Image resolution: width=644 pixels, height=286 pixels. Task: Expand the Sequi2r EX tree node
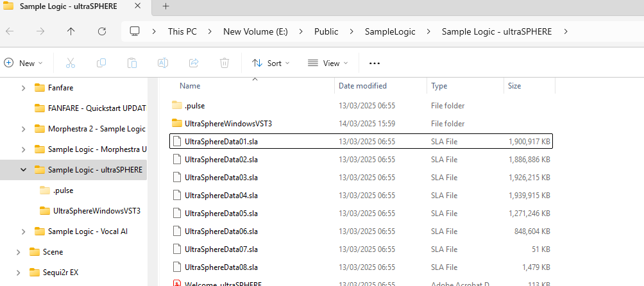(x=18, y=272)
